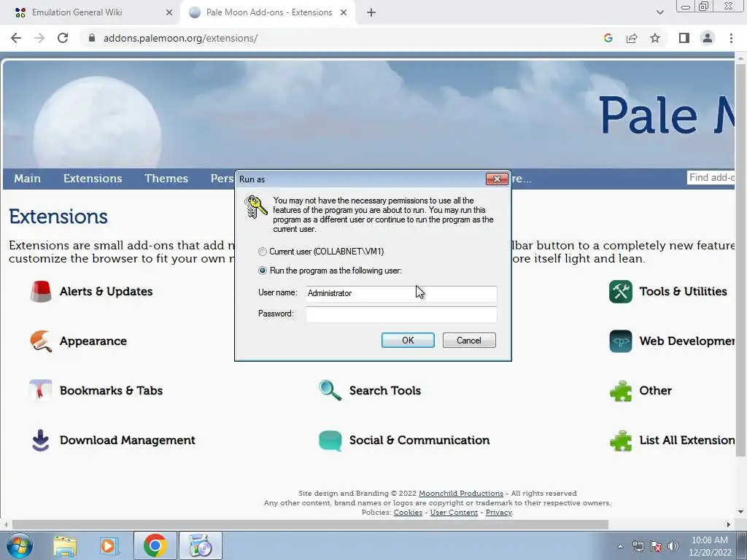Click the Tools & Utilities icon
Viewport: 747px width, 560px height.
pyautogui.click(x=621, y=292)
